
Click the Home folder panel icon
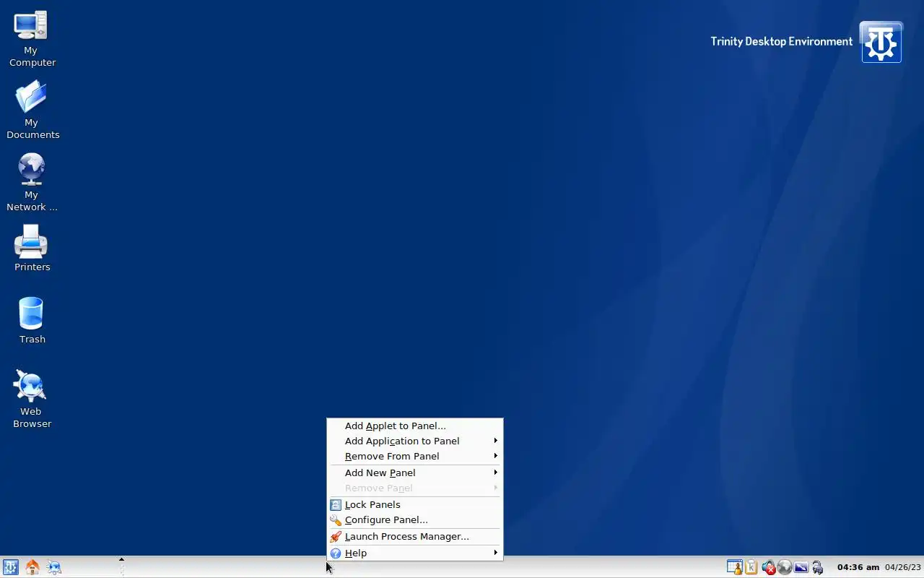[x=32, y=567]
